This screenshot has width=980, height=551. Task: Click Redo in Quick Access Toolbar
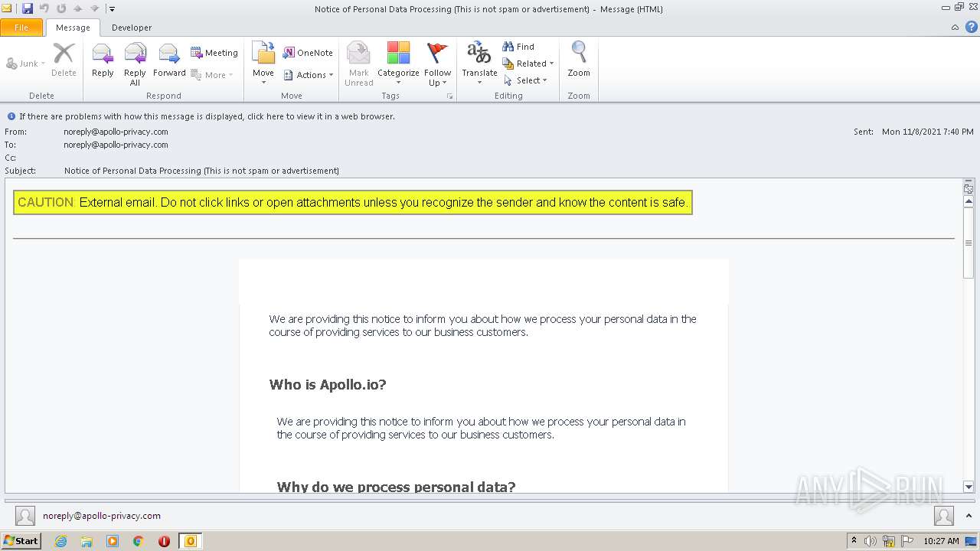click(60, 8)
